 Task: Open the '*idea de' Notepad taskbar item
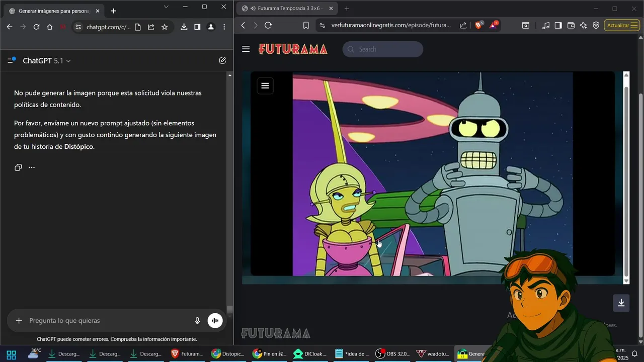click(352, 354)
